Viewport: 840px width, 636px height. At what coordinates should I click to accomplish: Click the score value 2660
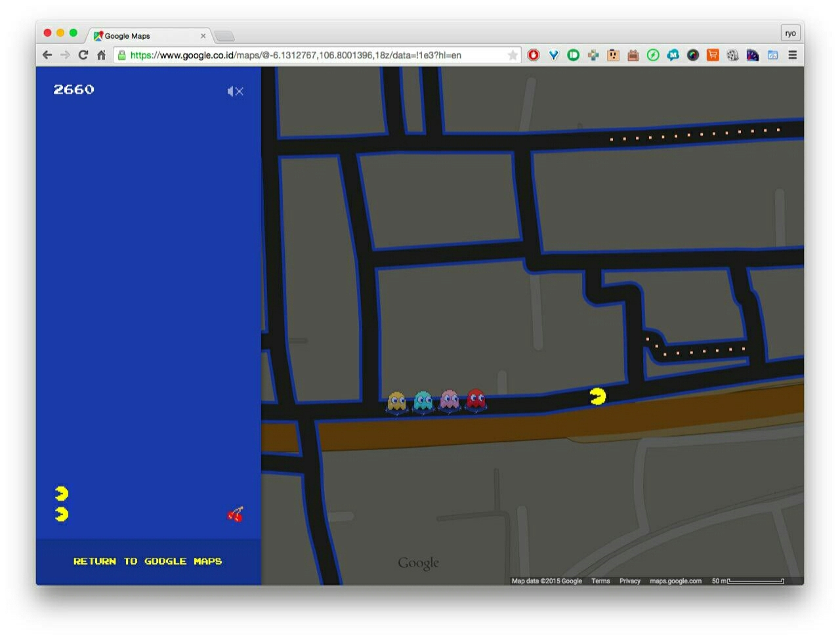[74, 89]
